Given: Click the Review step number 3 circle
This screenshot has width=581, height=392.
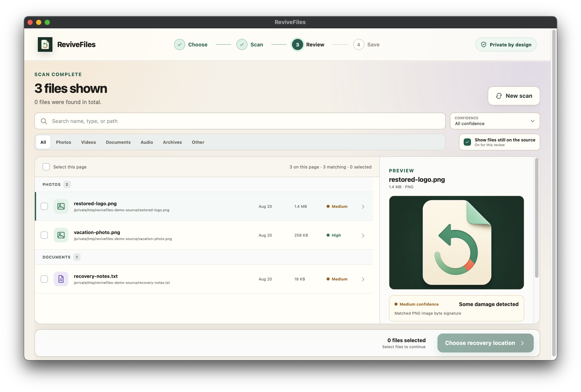Looking at the screenshot, I should pos(297,44).
